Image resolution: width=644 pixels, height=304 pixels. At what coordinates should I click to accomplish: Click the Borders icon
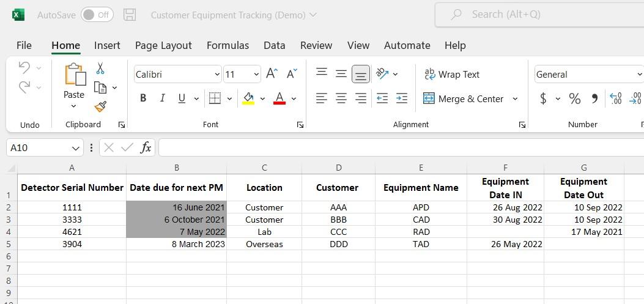pos(215,98)
